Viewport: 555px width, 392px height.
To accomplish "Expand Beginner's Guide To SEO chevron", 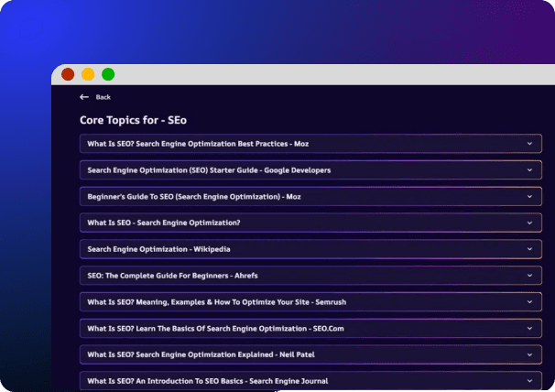I will click(529, 197).
